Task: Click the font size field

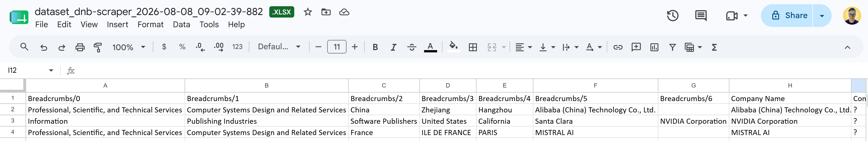Action: pyautogui.click(x=337, y=47)
